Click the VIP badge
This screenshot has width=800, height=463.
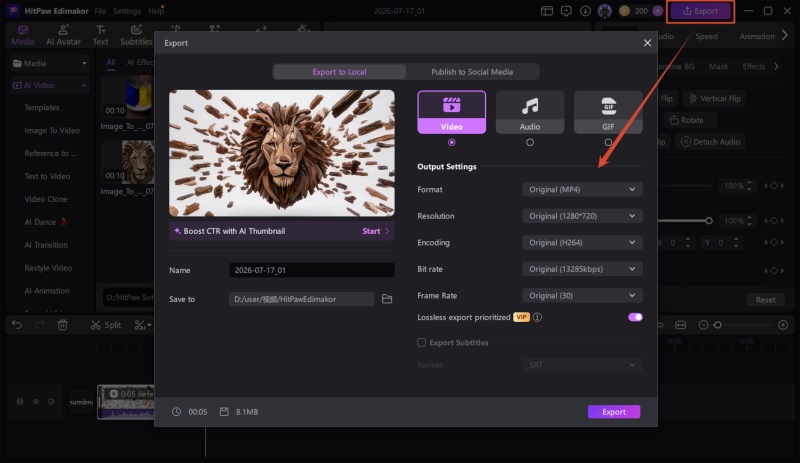coord(521,317)
